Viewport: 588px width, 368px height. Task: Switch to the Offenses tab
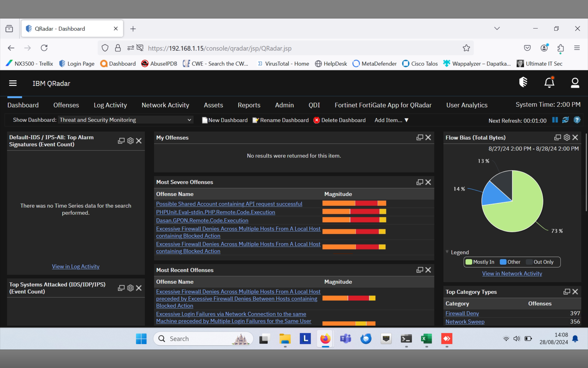tap(66, 105)
